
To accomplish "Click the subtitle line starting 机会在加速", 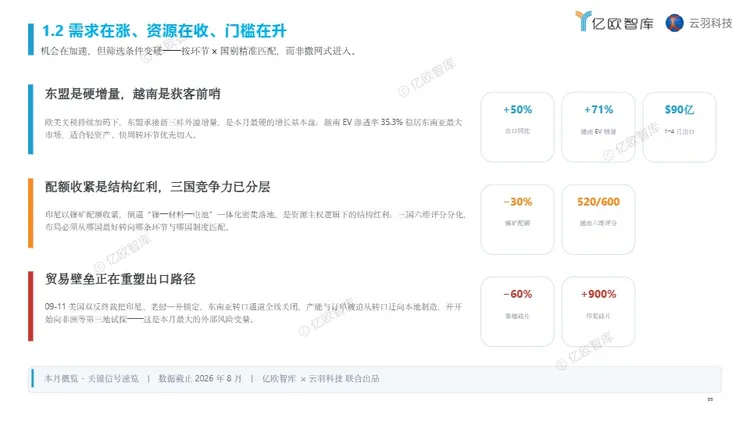I will (x=199, y=51).
